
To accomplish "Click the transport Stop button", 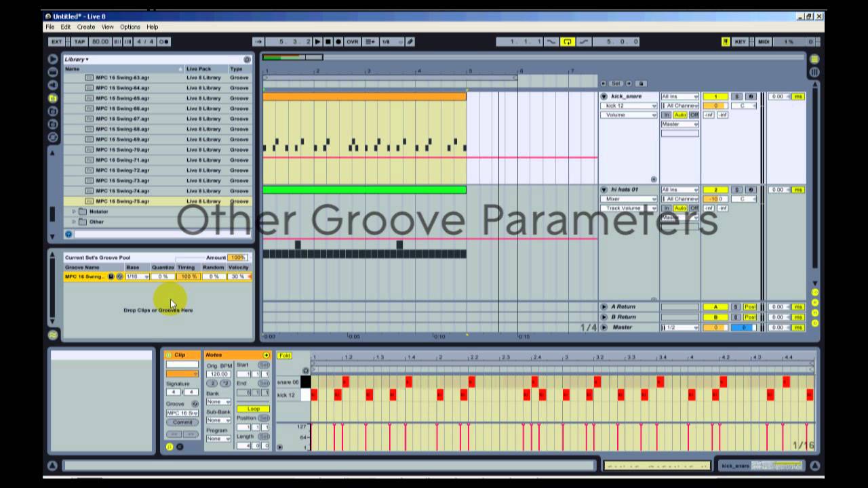I will (x=328, y=42).
